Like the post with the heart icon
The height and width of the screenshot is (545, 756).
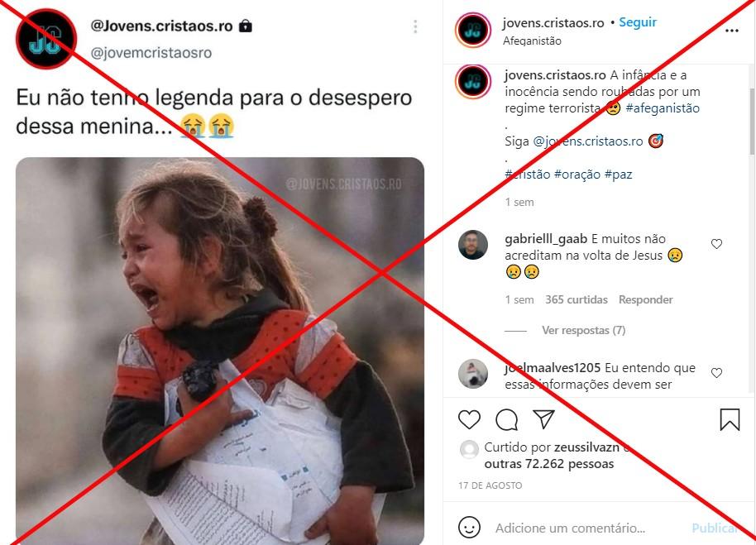pyautogui.click(x=469, y=419)
